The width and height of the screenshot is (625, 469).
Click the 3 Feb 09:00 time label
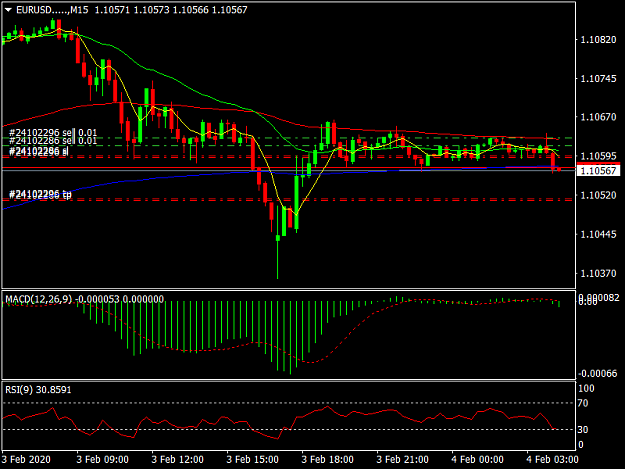102,459
